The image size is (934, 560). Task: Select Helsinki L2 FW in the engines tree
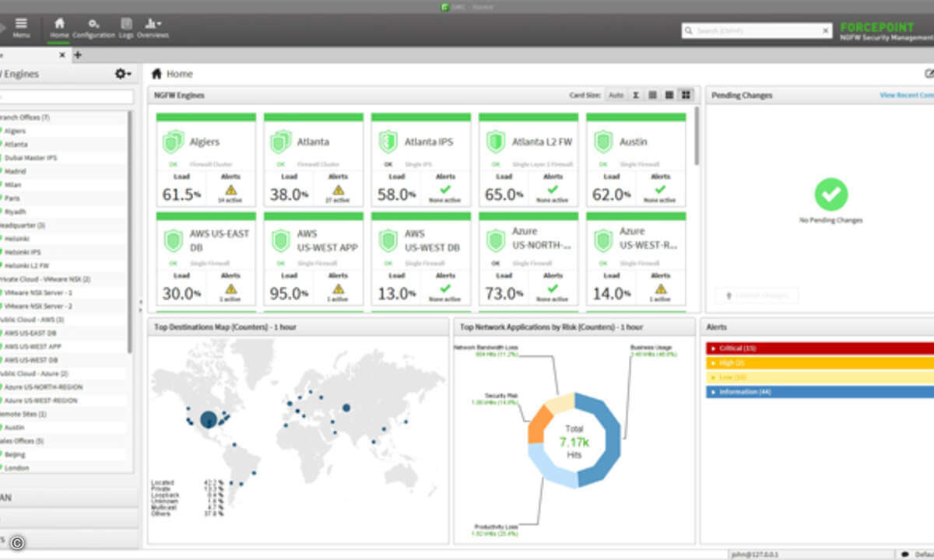(x=26, y=265)
